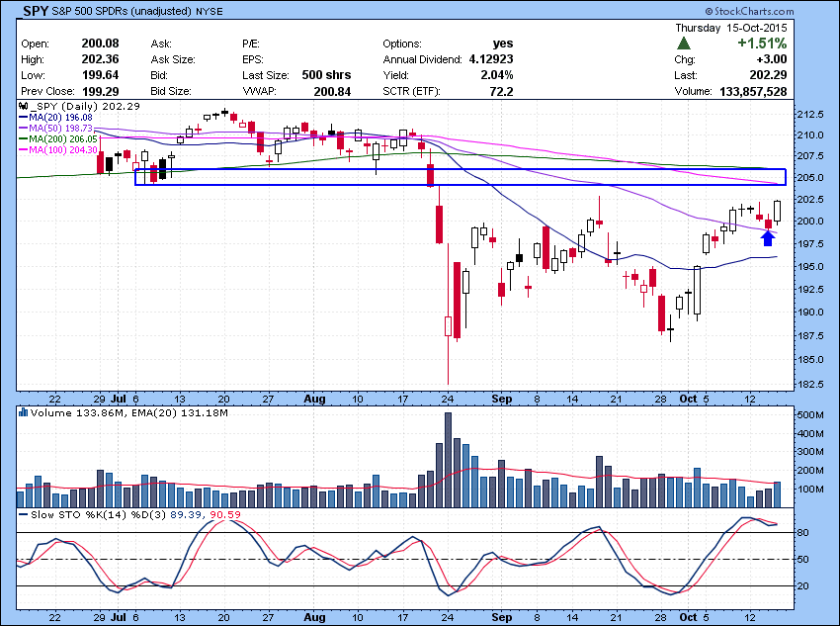Click the 197.5 price axis label
This screenshot has width=840, height=626.
pos(810,244)
